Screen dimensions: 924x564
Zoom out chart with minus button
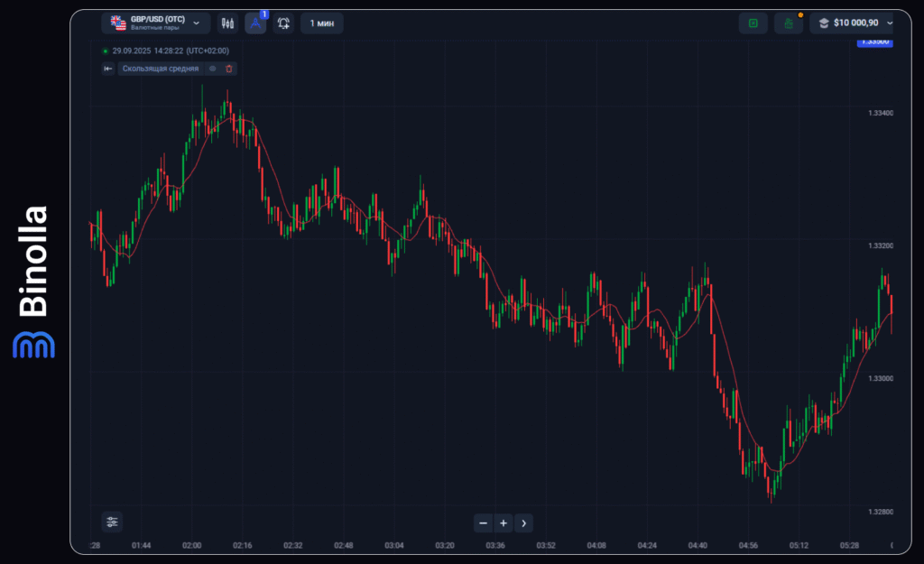pos(484,522)
